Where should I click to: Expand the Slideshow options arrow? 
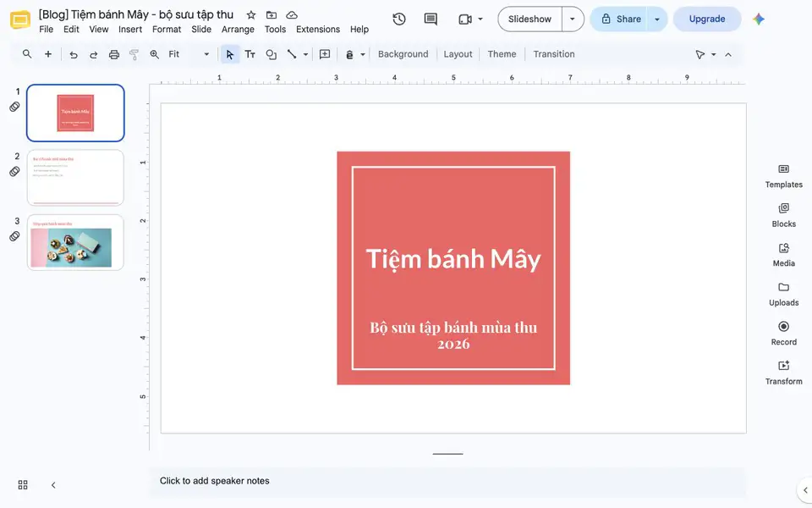point(573,19)
